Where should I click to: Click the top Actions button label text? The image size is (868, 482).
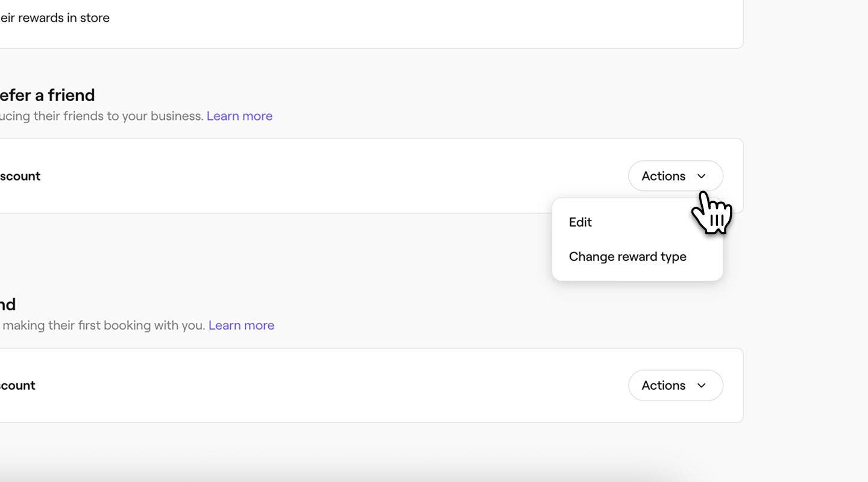[664, 175]
